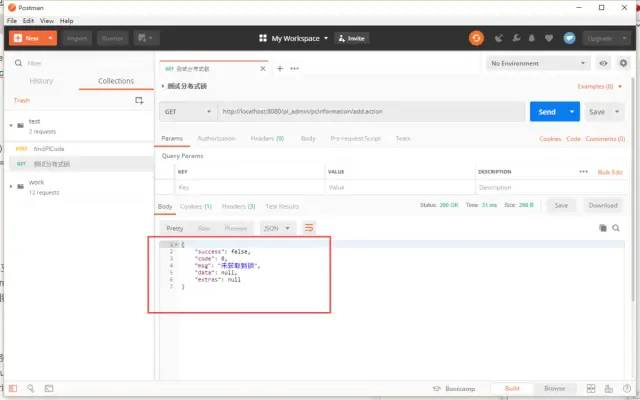640x400 pixels.
Task: Collapse the test collection arrow
Action: [11, 125]
